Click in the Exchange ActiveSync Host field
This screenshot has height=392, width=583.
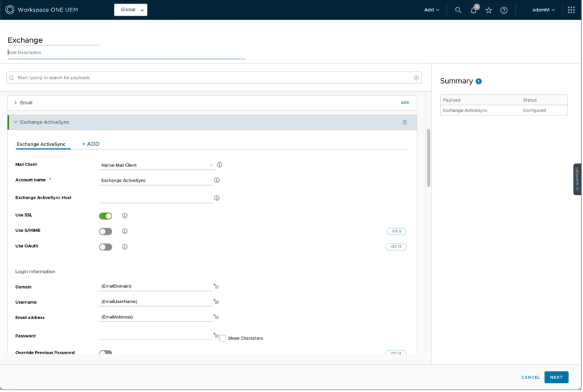point(155,198)
